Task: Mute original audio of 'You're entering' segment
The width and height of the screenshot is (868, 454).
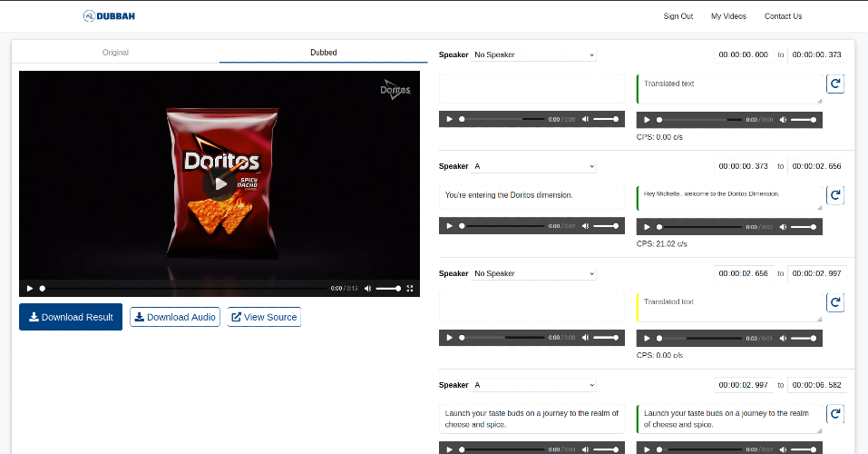Action: [x=586, y=226]
